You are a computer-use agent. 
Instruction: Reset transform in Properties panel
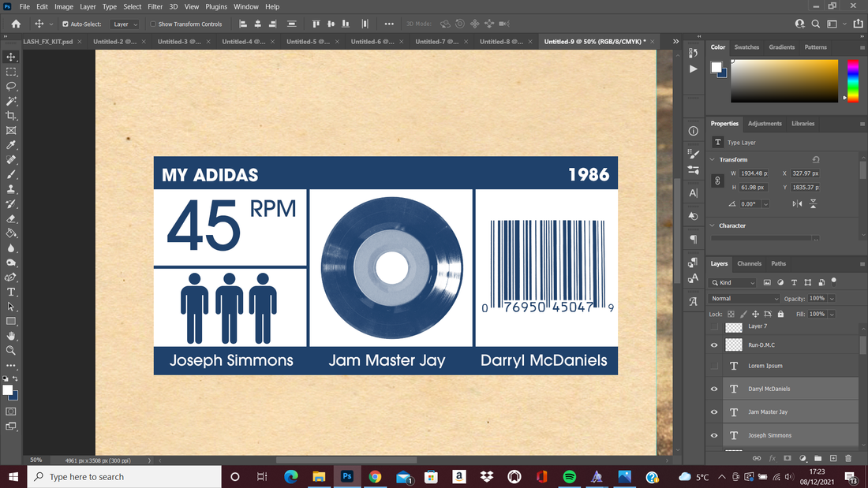pos(815,159)
